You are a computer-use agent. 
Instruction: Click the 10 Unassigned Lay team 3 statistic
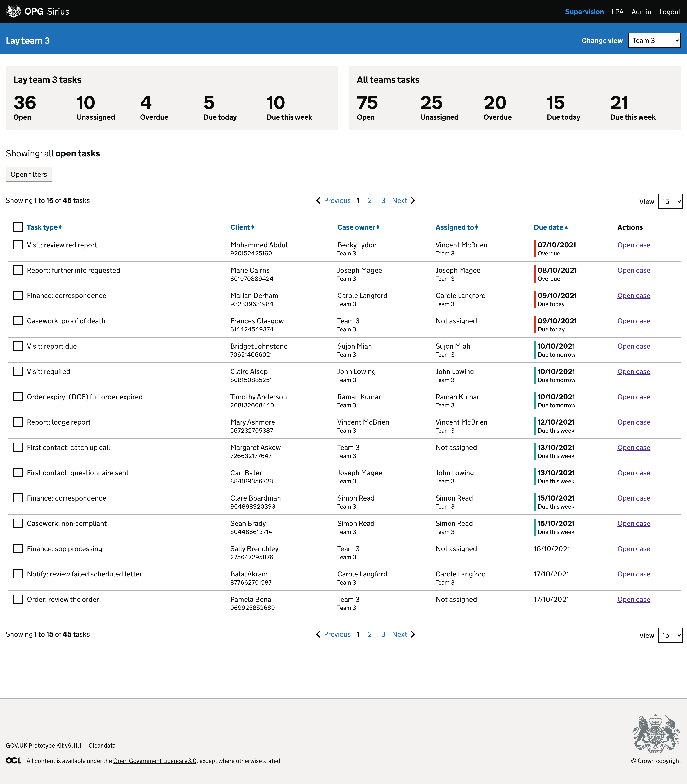[x=96, y=108]
